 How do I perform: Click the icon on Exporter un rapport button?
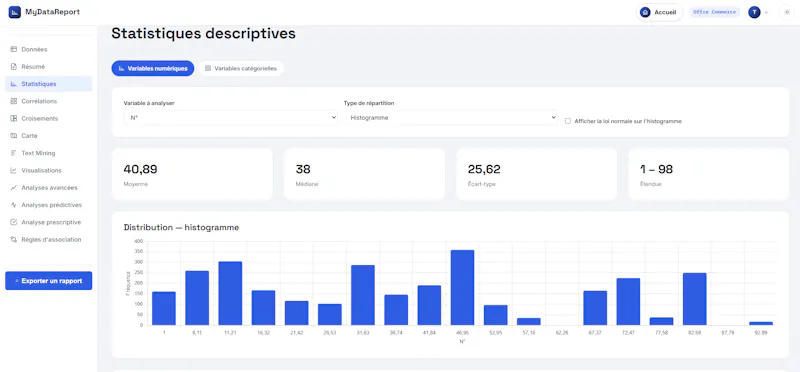tap(17, 281)
